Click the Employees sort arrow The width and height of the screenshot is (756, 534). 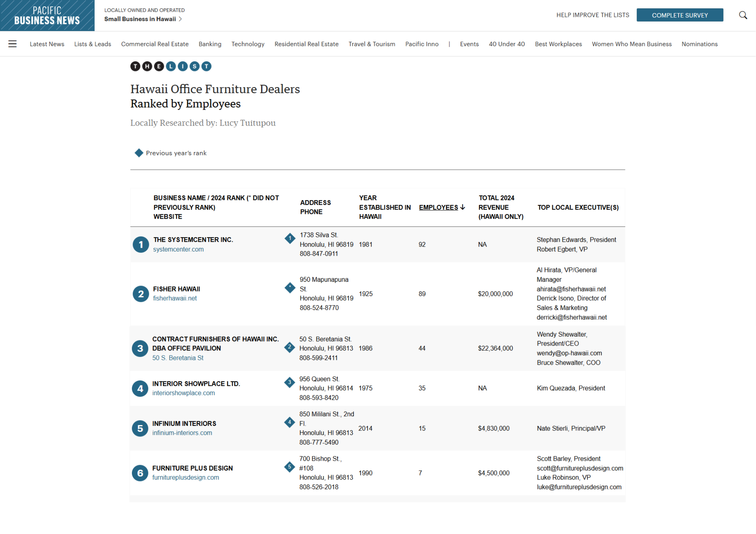pyautogui.click(x=463, y=207)
